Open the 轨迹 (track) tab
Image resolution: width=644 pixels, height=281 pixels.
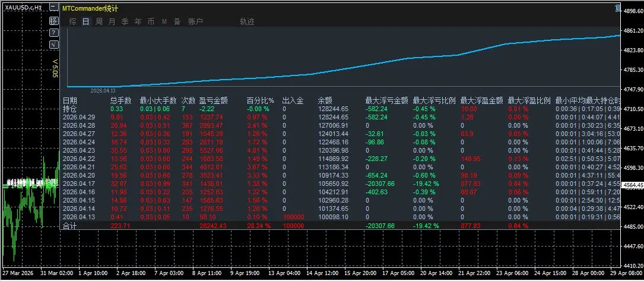tap(248, 22)
